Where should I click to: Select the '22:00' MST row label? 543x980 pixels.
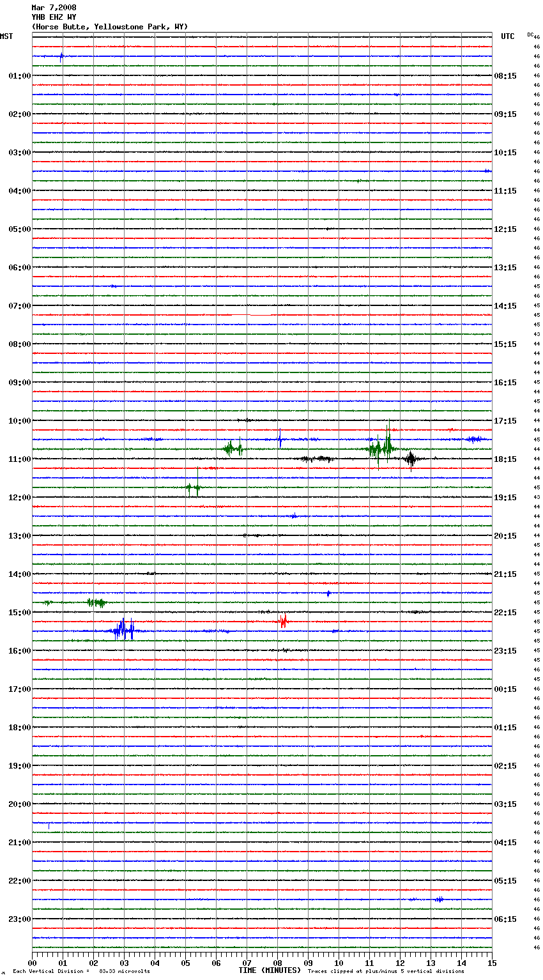(20, 881)
